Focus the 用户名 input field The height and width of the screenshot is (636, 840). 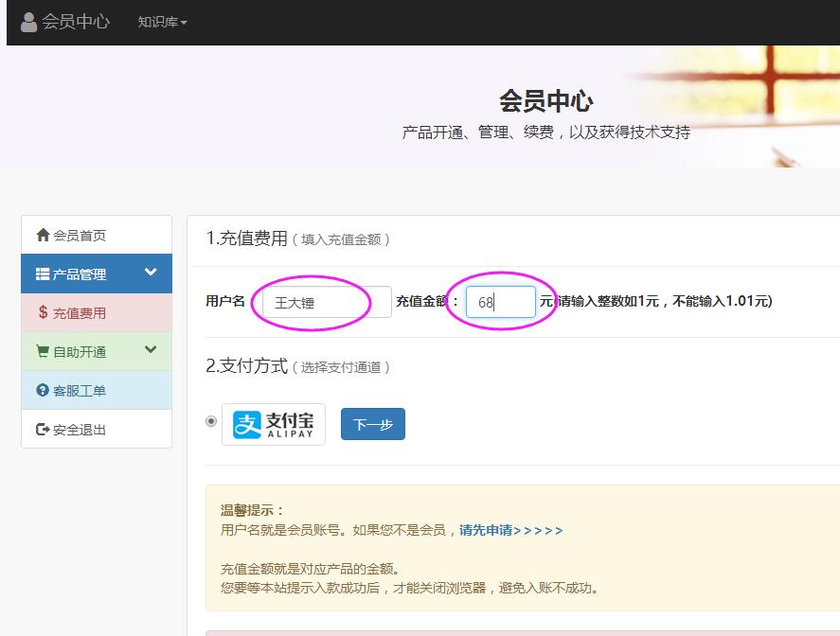(325, 302)
